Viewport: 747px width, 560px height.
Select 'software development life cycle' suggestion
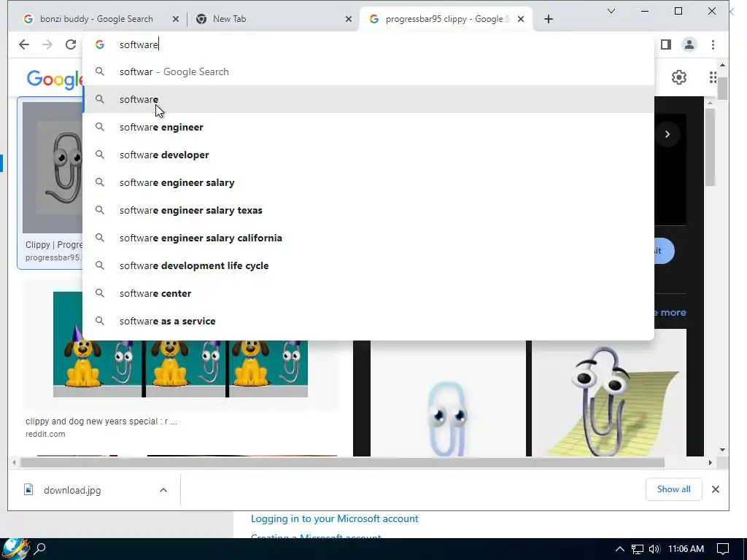(x=368, y=265)
